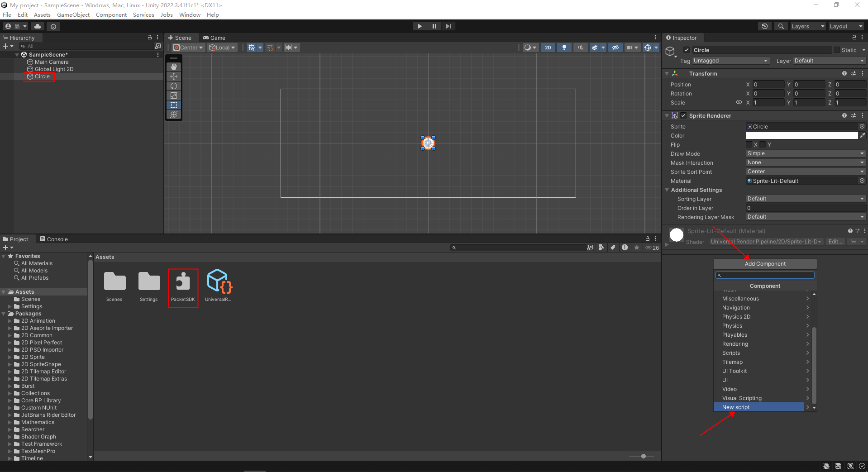Open the Sorting Layer dropdown

click(x=806, y=199)
